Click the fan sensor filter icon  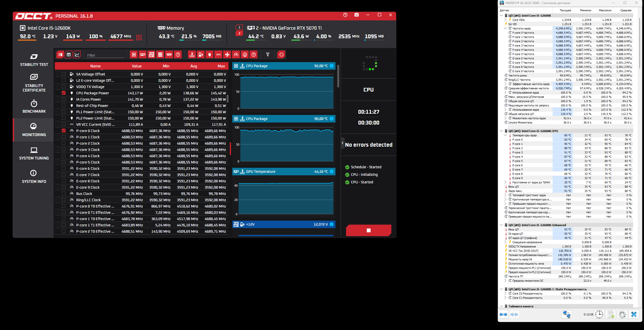coord(227,55)
